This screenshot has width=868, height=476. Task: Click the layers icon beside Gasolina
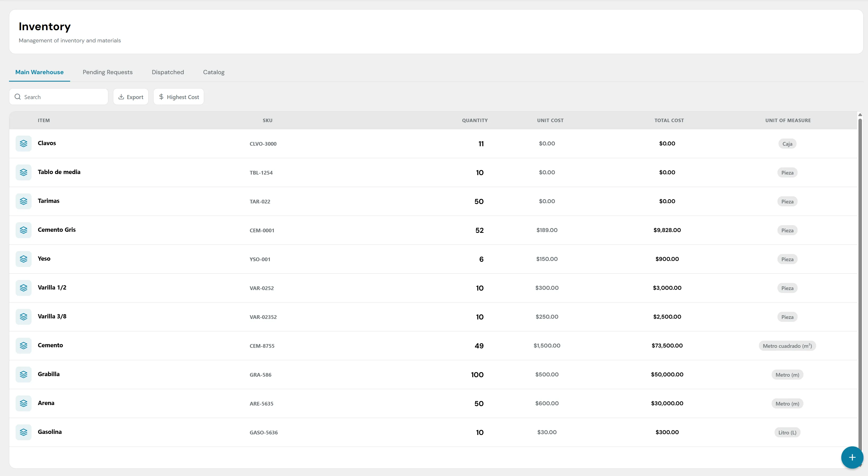24,433
